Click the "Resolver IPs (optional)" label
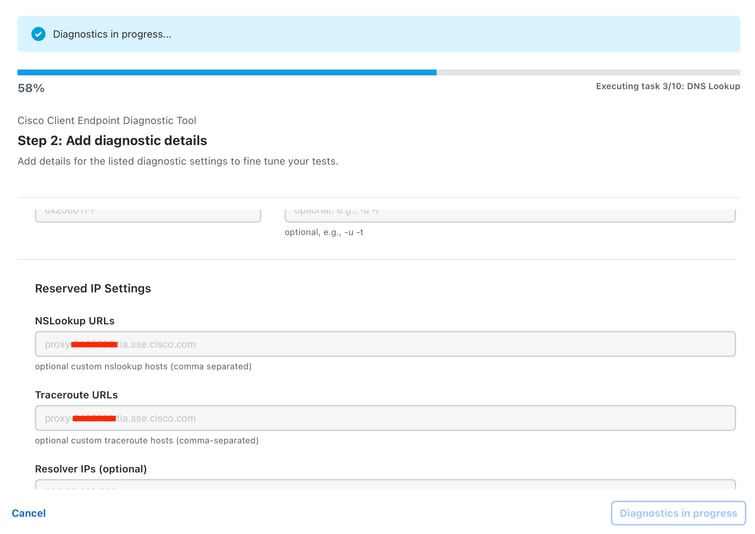The height and width of the screenshot is (534, 755). click(x=91, y=469)
